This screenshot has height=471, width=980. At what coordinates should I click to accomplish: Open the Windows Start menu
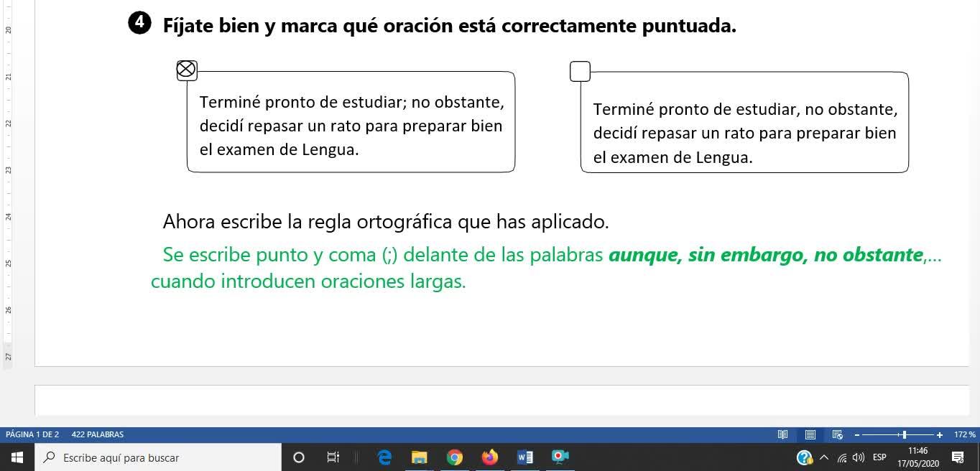[17, 457]
